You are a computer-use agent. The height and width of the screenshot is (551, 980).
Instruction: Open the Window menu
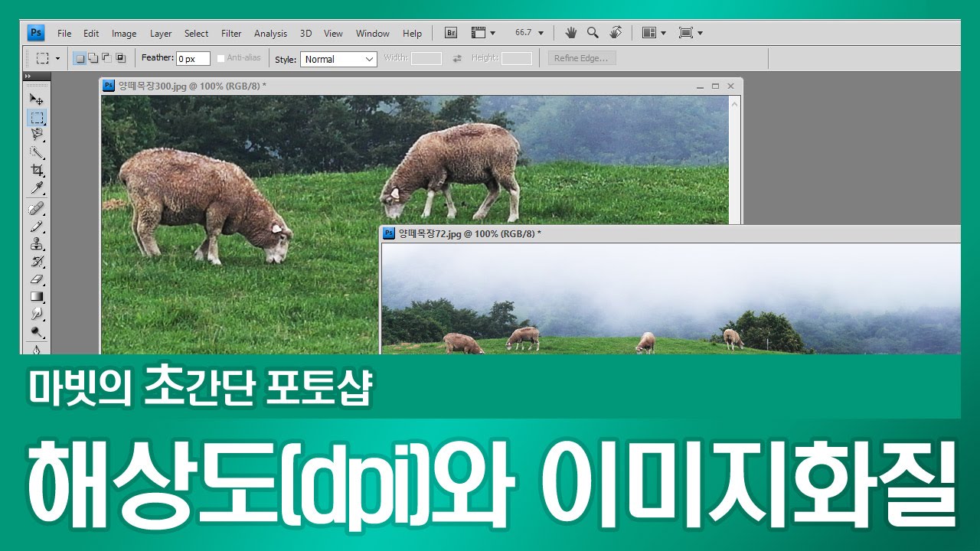(373, 34)
